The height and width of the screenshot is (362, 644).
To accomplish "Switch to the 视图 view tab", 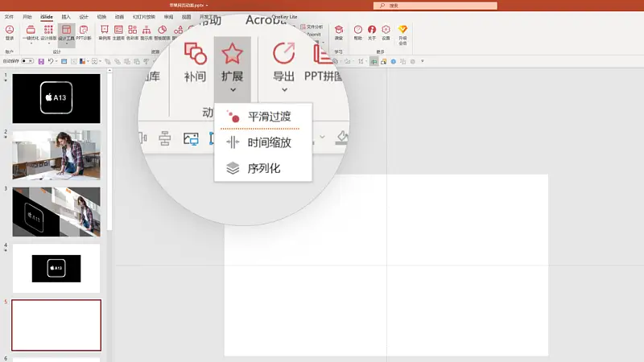I will point(186,17).
